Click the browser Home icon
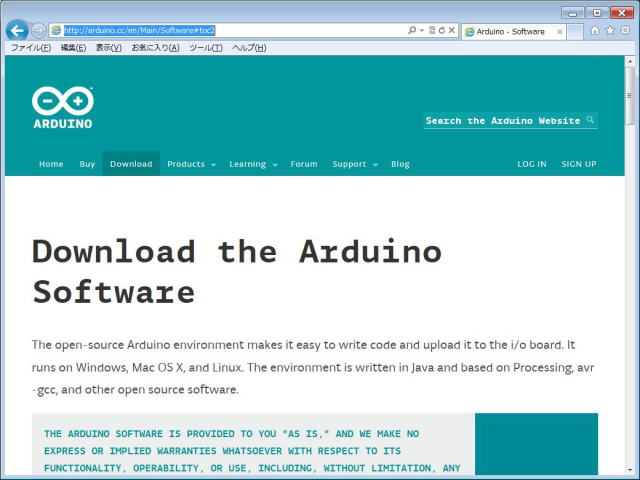The image size is (640, 480). pyautogui.click(x=595, y=31)
